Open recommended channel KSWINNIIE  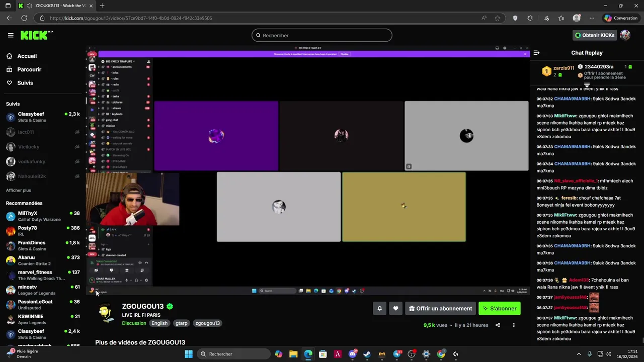coord(43,319)
